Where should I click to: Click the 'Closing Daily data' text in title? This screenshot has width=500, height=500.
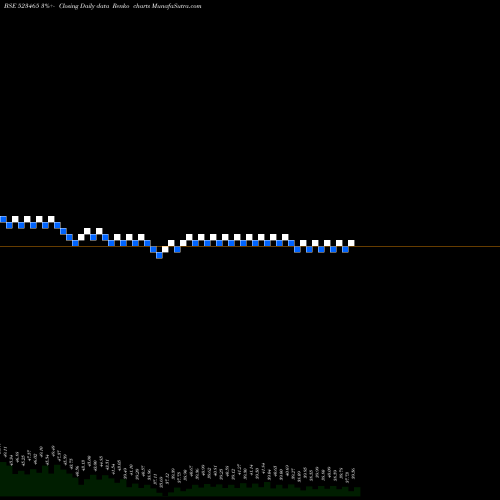pos(84,6)
